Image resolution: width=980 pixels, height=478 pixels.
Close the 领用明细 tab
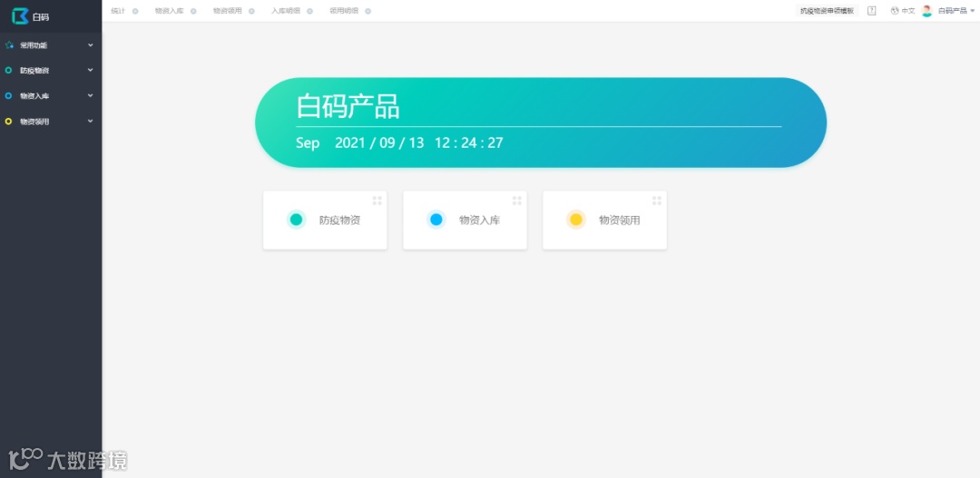coord(367,11)
